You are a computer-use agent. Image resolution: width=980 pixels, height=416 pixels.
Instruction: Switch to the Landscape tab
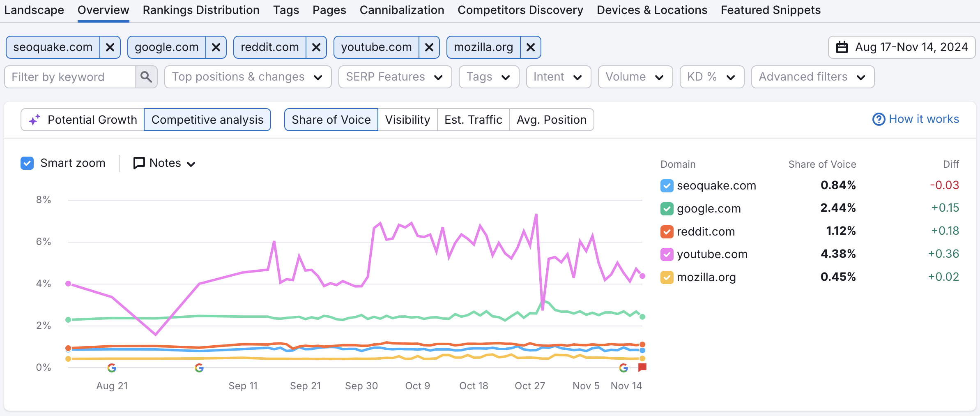34,10
